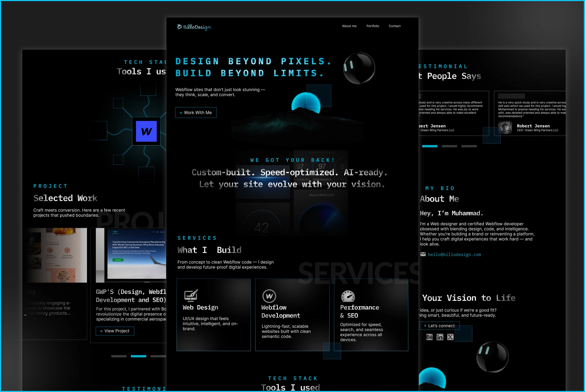Click the BilloDesign logo in header
Image resolution: width=585 pixels, height=392 pixels.
point(194,27)
